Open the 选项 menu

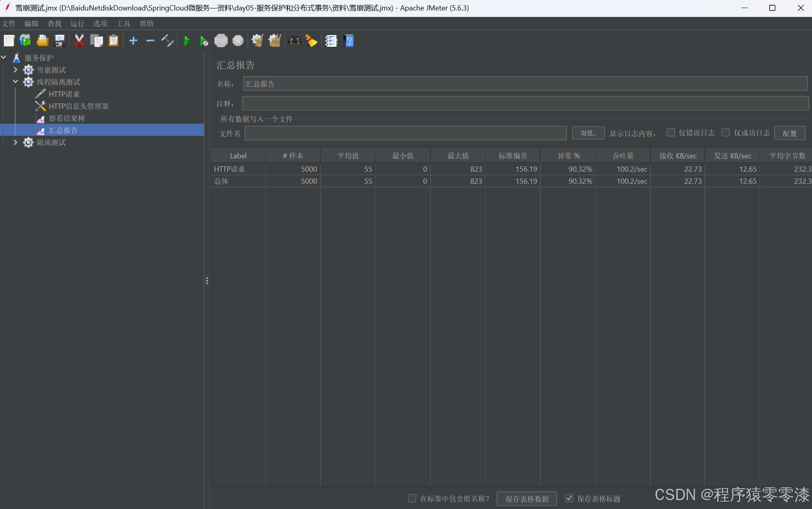100,23
